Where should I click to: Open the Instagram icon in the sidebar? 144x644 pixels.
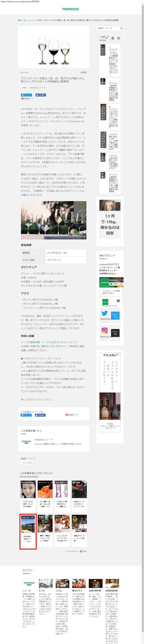104,330
